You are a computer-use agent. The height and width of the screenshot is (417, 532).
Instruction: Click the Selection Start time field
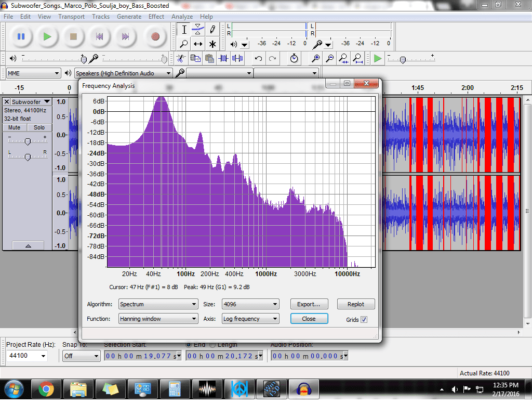tap(142, 356)
